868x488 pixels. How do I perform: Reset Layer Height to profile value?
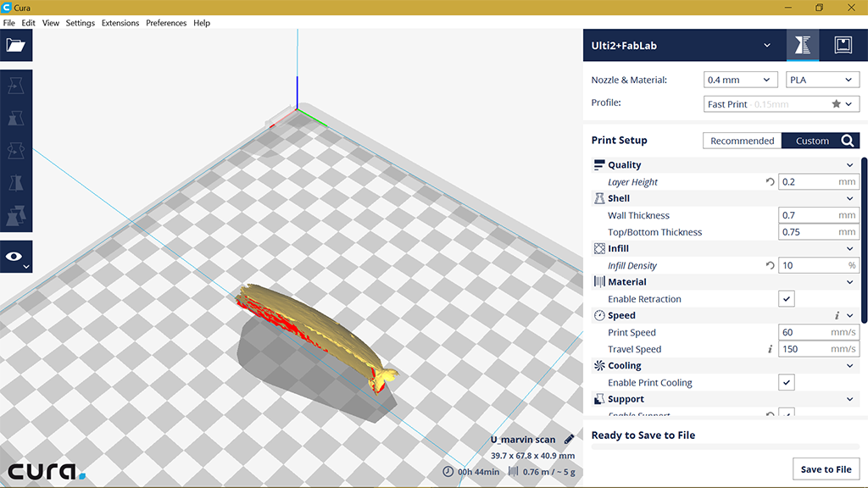click(770, 181)
